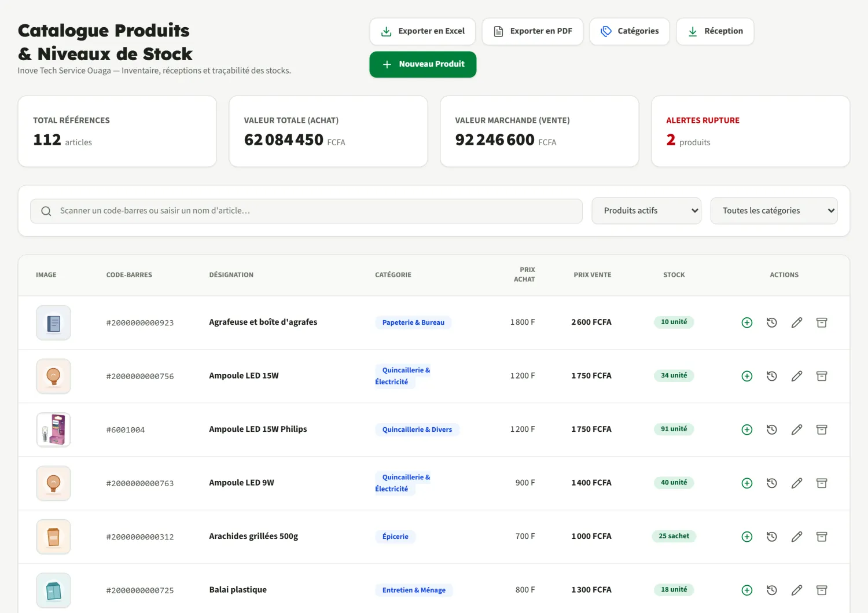
Task: Open Ampoule LED 15W Philips product thumbnail
Action: click(53, 430)
